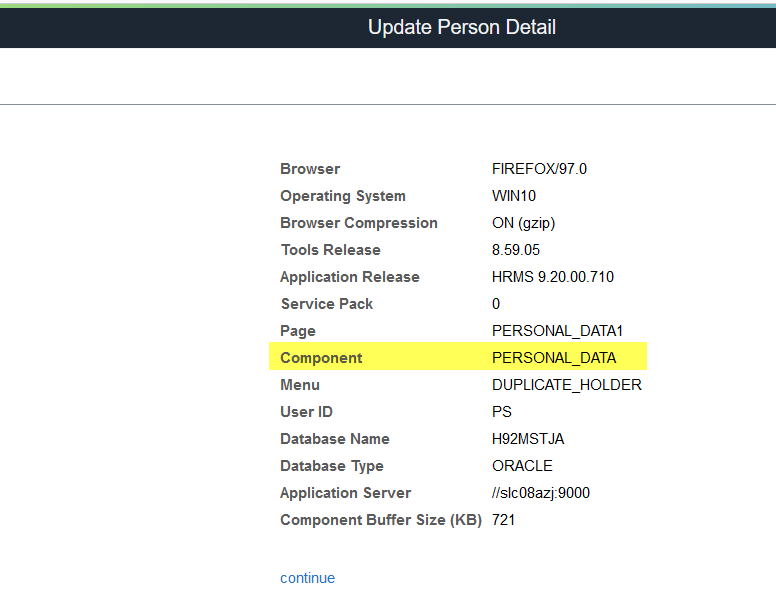Select the Database Name label

click(x=334, y=439)
